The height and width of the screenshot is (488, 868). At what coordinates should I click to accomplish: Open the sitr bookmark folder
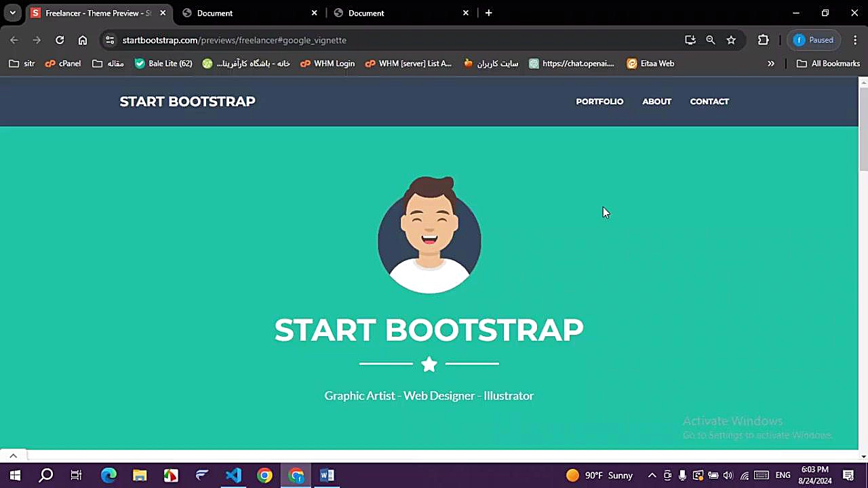tap(22, 63)
